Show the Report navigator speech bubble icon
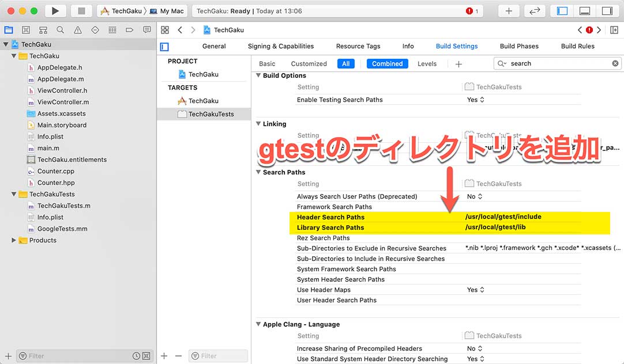This screenshot has width=624, height=364. pos(147,30)
